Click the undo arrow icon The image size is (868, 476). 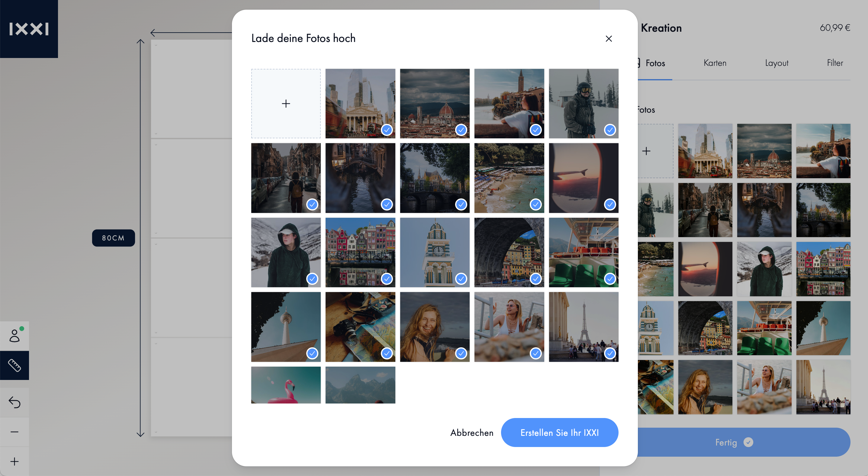tap(14, 402)
